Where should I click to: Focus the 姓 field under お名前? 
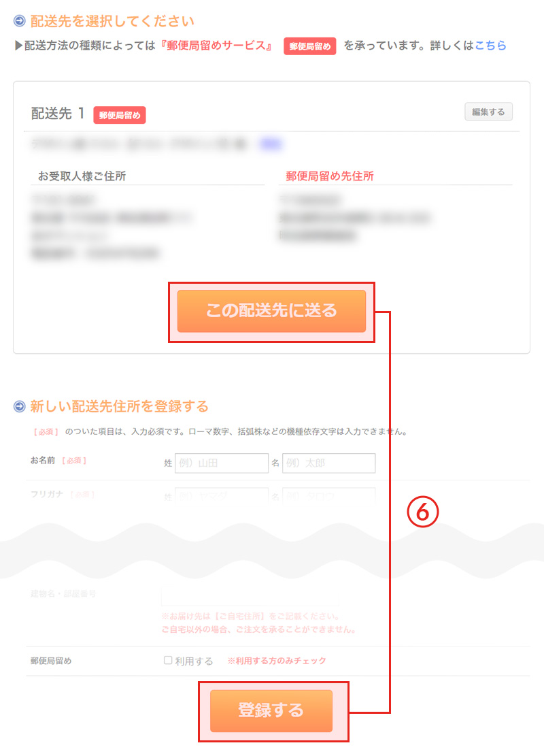tap(222, 463)
